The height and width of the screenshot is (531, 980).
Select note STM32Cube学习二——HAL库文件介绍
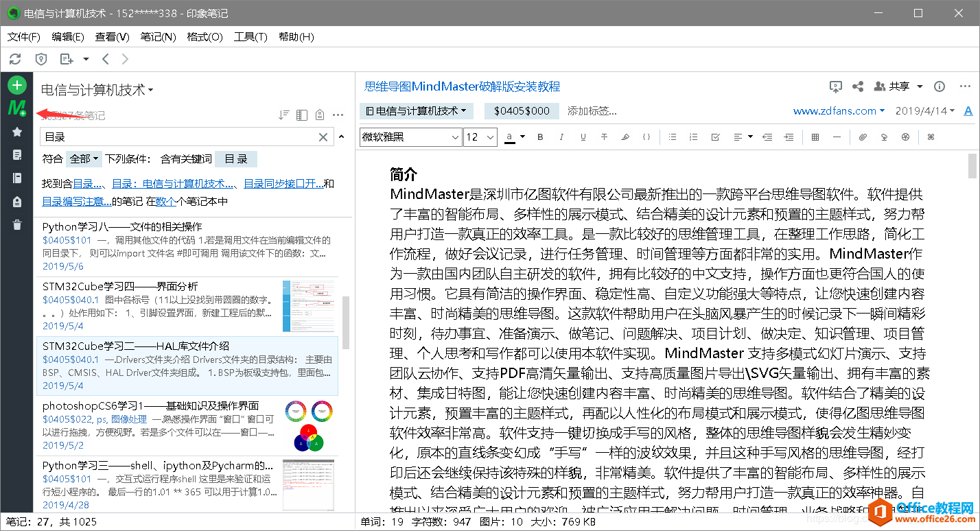(x=187, y=366)
